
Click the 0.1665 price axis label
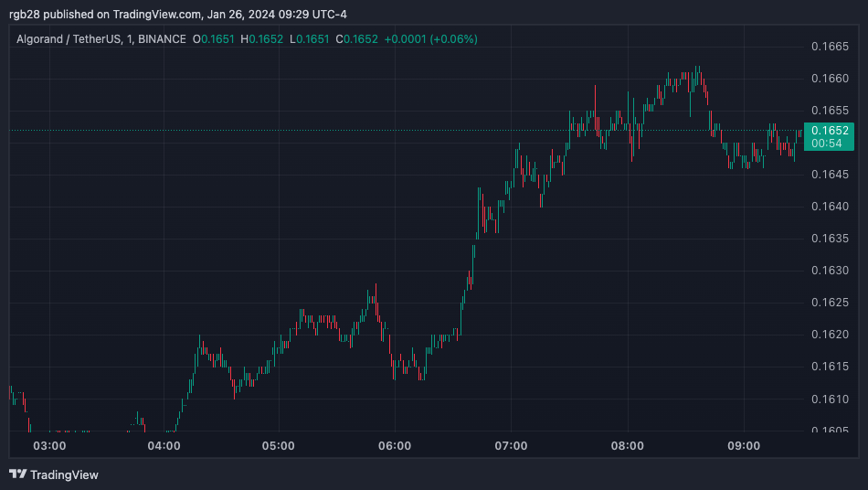click(x=830, y=46)
